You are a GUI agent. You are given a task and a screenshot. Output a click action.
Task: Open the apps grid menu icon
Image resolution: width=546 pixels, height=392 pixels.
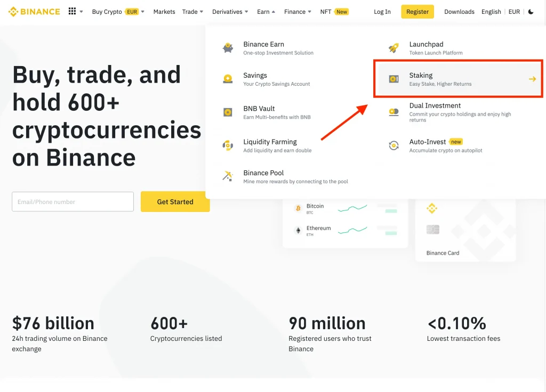[73, 12]
